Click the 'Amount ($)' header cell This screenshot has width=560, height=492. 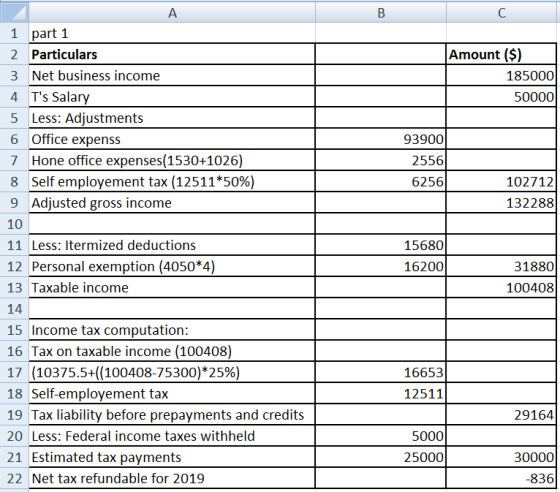pos(501,54)
